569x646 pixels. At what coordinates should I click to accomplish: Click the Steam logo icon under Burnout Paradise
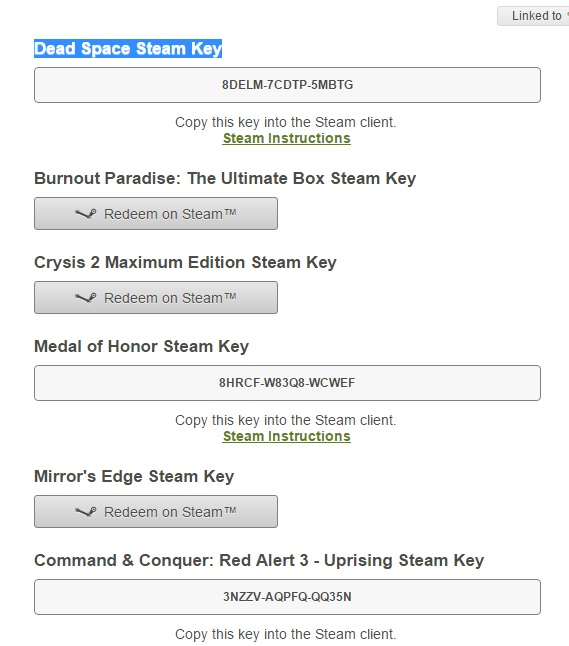coord(86,214)
